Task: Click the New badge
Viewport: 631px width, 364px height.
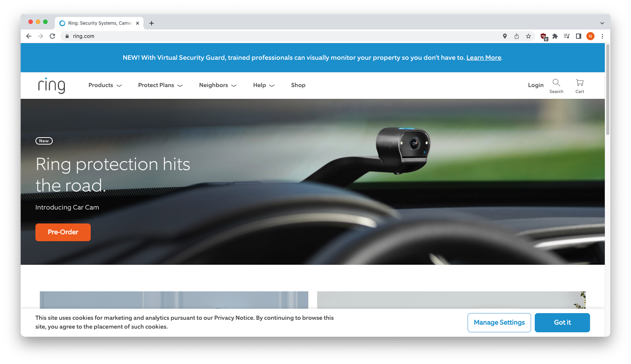Action: pos(44,141)
